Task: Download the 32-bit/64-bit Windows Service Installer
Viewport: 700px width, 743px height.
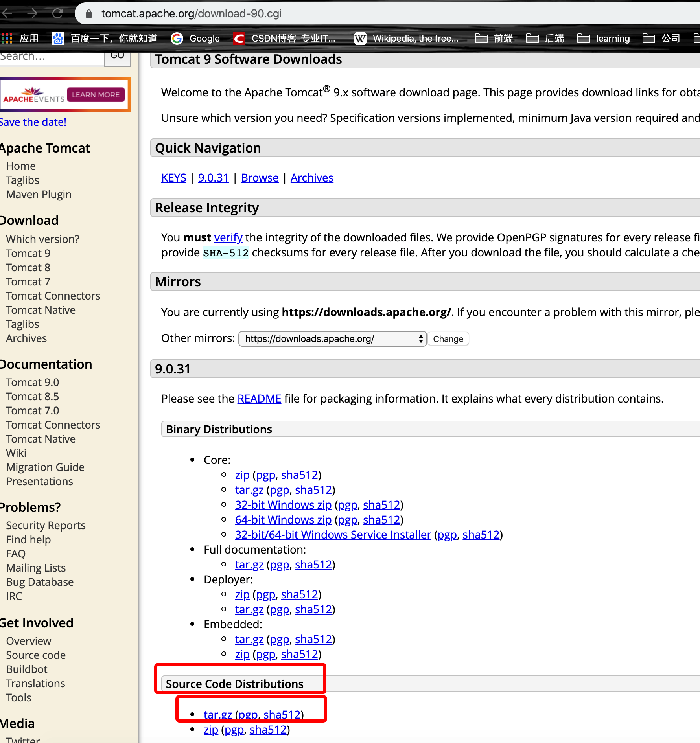Action: click(x=333, y=535)
